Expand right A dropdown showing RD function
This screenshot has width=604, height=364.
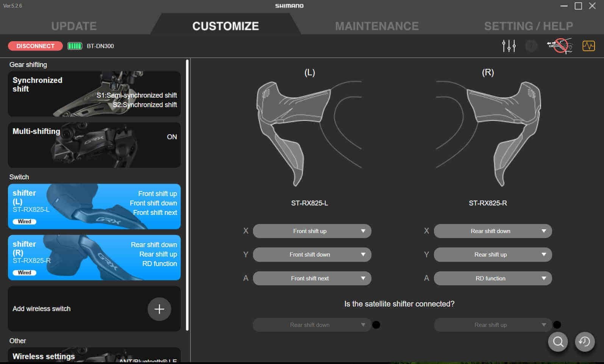492,278
